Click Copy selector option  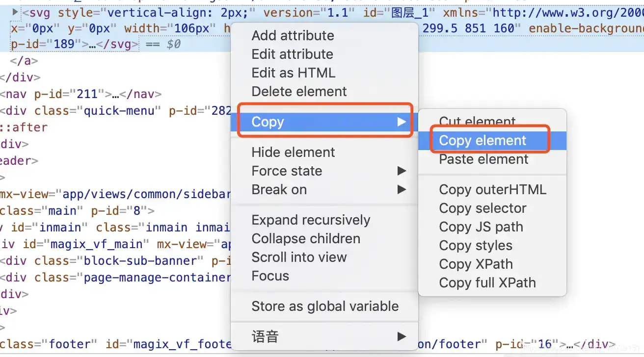(483, 208)
